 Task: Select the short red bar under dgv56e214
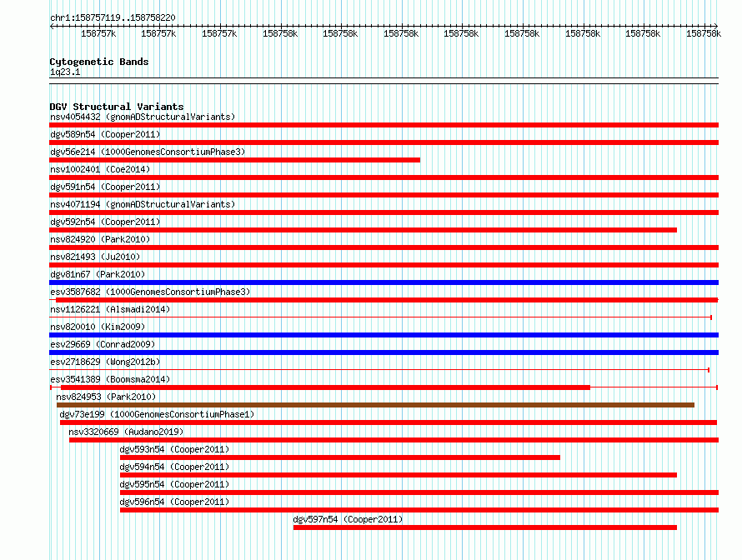click(235, 160)
